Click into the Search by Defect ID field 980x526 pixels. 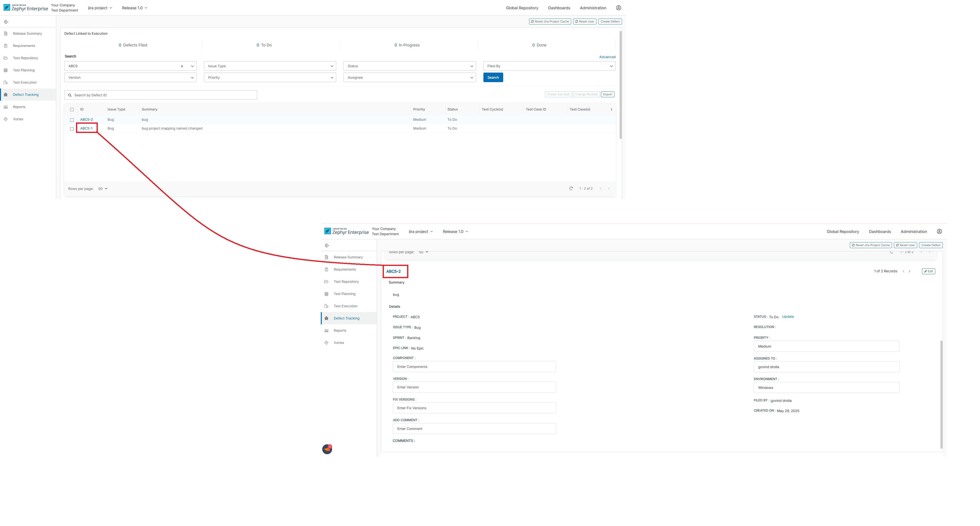[x=160, y=95]
